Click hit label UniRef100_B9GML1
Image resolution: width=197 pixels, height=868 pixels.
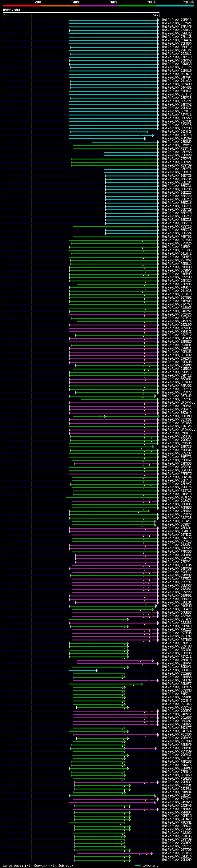(177, 349)
